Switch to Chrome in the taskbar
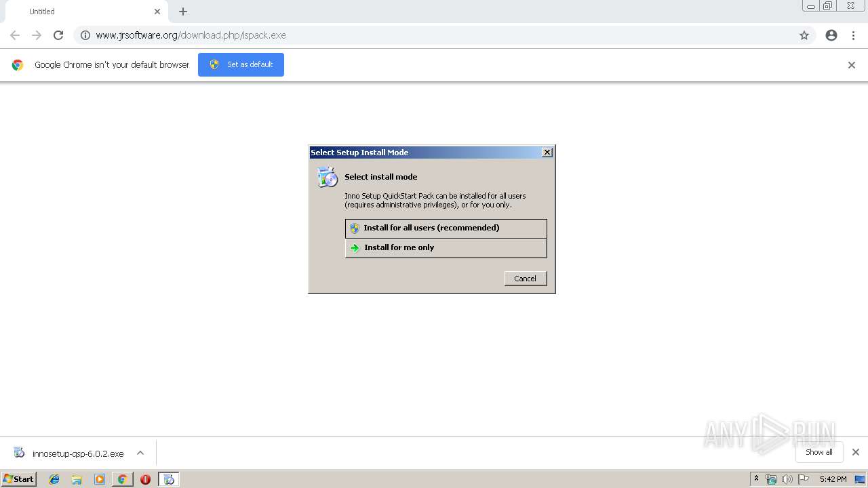Viewport: 868px width, 488px height. (x=122, y=479)
